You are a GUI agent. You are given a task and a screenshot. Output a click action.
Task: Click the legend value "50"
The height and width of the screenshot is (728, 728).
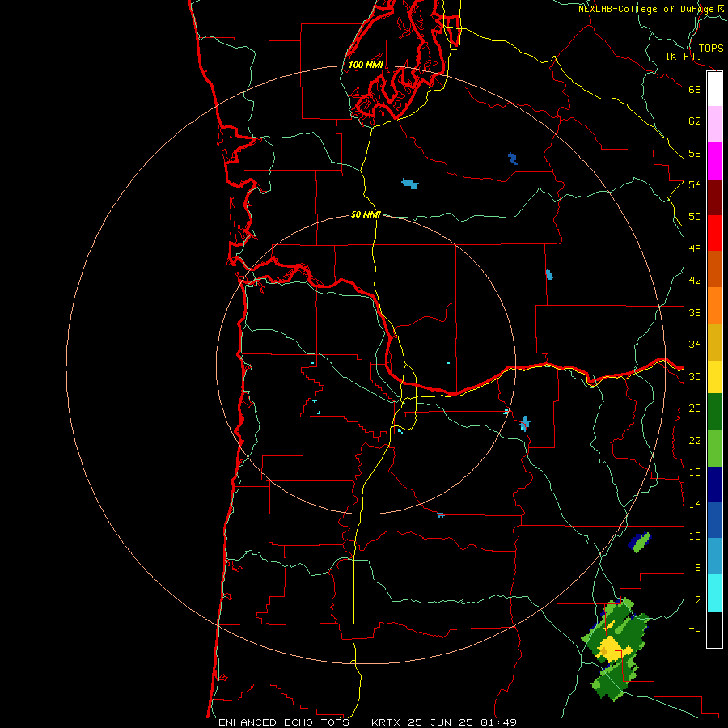[x=695, y=217]
